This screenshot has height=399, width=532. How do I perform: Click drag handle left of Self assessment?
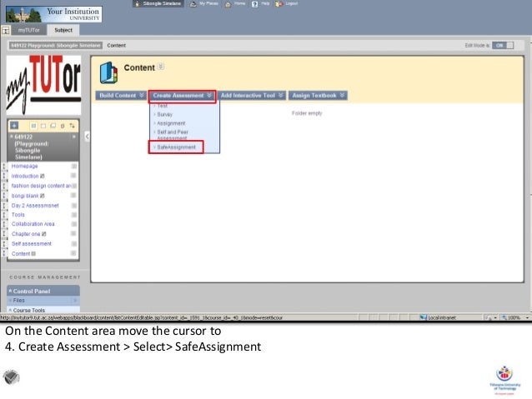click(x=4, y=244)
